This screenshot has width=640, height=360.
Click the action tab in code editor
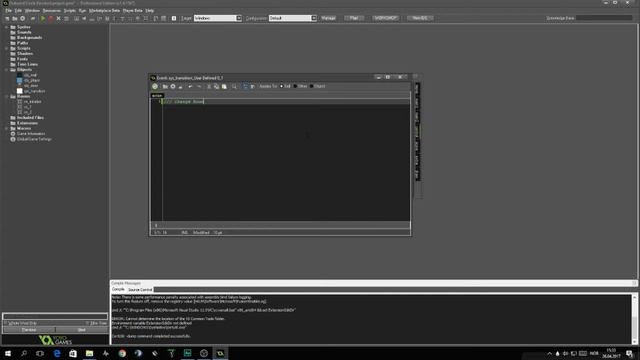[x=157, y=96]
